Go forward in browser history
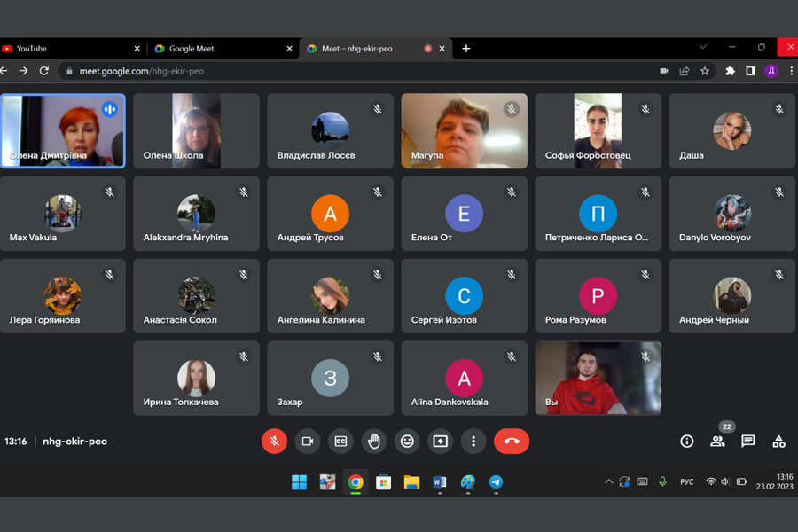This screenshot has width=798, height=532. point(23,71)
